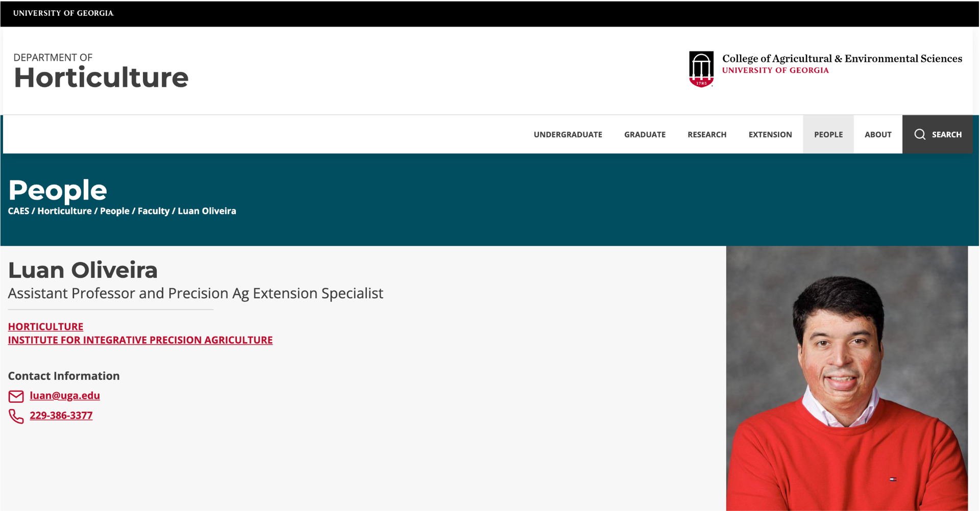Click the luan@uga.edu email address
Screen dimensions: 980x511
coord(65,396)
